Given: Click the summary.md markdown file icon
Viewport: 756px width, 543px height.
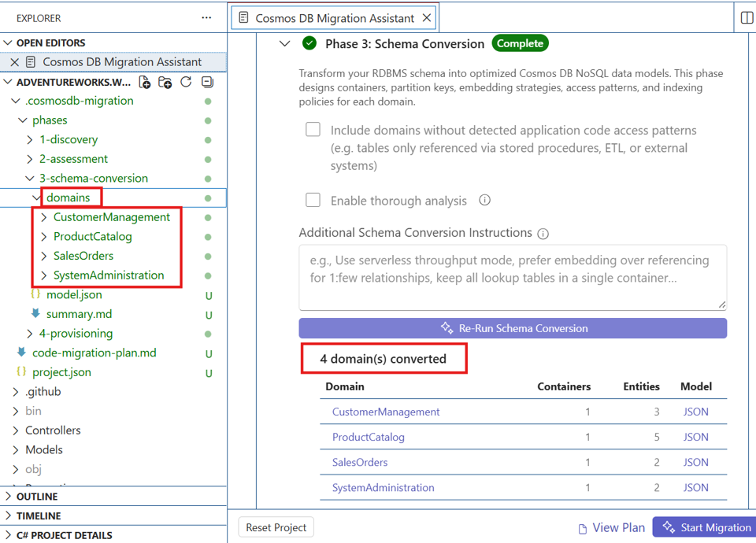Looking at the screenshot, I should 35,313.
